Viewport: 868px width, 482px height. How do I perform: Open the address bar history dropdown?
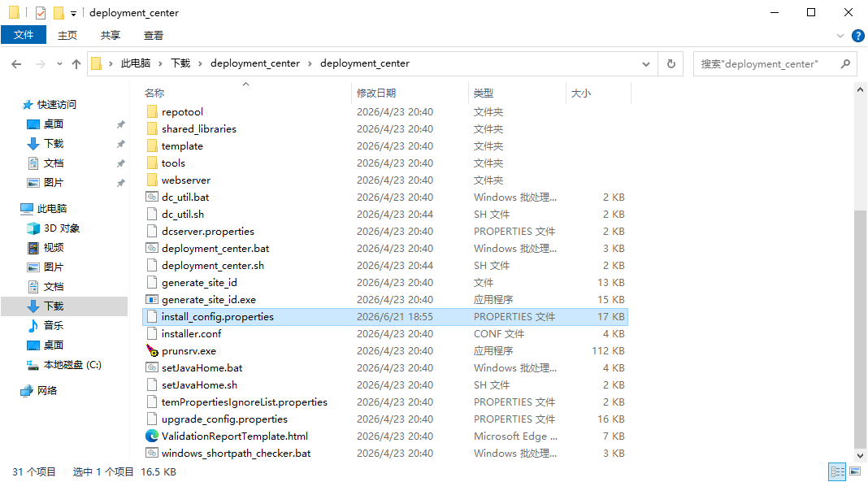[x=646, y=64]
